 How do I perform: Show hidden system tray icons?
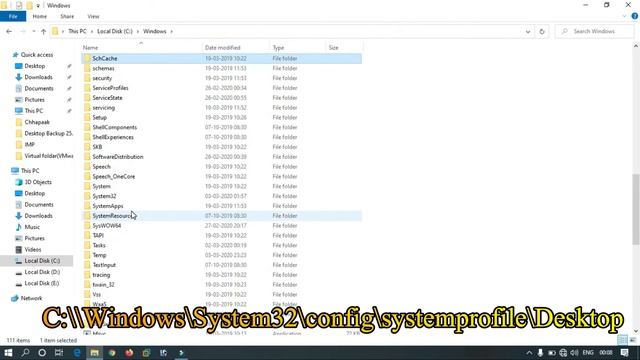[529, 353]
